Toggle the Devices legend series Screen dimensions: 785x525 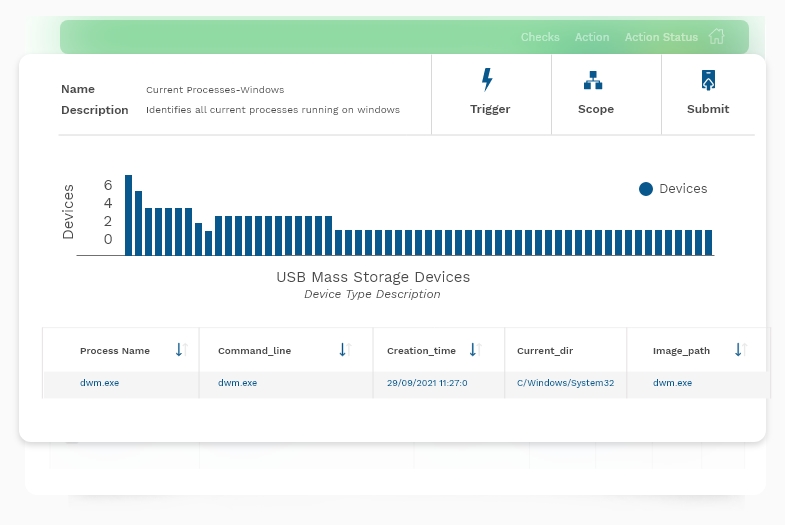(672, 189)
